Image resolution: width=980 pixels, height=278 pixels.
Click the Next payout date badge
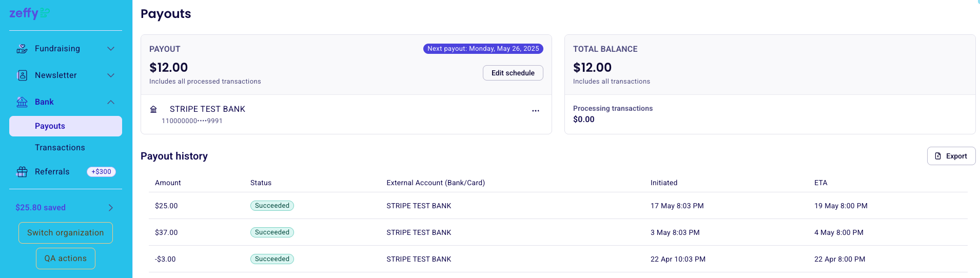483,49
